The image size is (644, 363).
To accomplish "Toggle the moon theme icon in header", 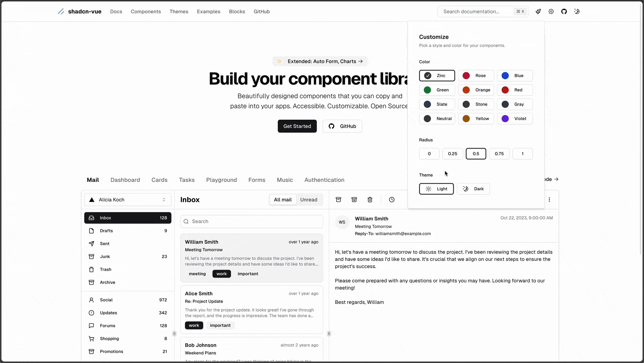I will click(x=577, y=11).
